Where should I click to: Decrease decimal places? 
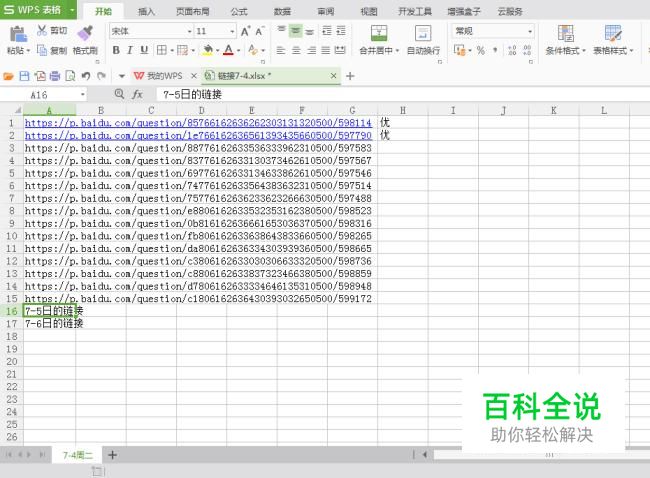click(527, 50)
